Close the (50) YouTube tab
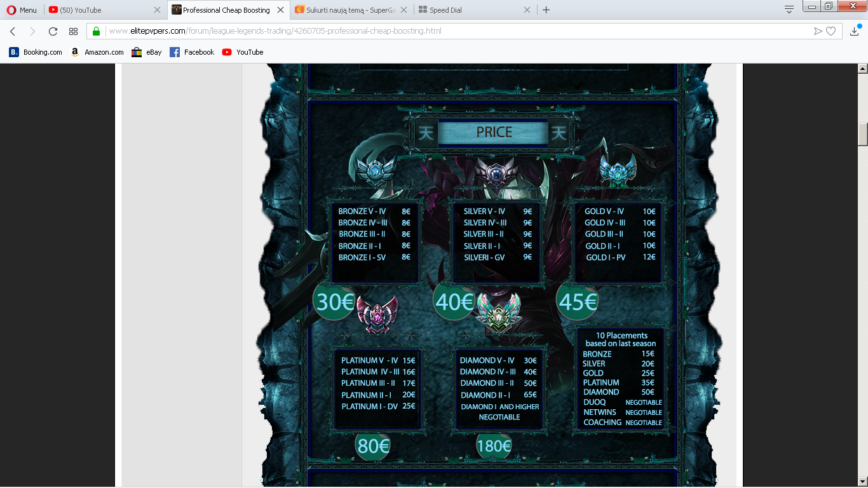 tap(158, 10)
